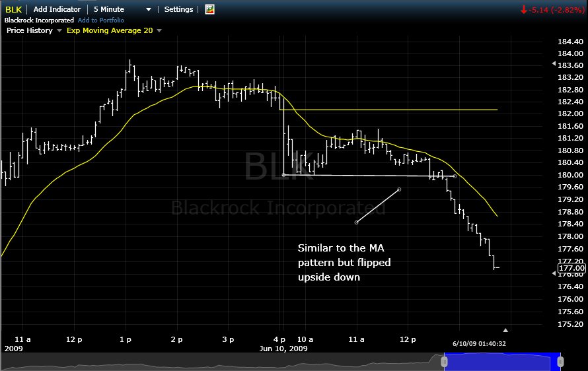588x371 pixels.
Task: Click the left handle of range slider
Action: [x=444, y=362]
